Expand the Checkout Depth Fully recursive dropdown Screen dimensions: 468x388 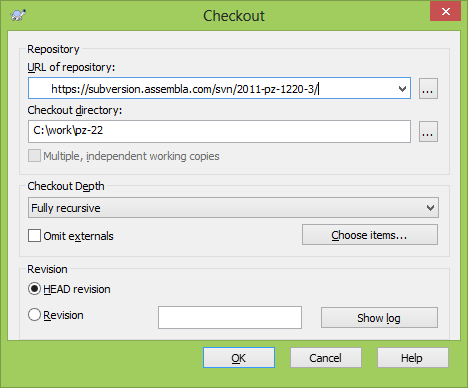click(x=233, y=208)
